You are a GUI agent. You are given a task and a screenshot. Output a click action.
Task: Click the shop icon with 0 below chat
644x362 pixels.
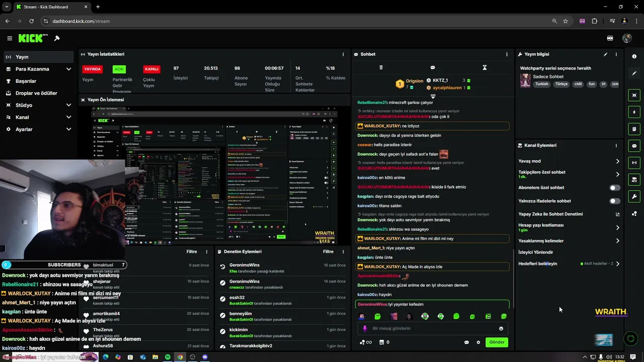tap(384, 342)
